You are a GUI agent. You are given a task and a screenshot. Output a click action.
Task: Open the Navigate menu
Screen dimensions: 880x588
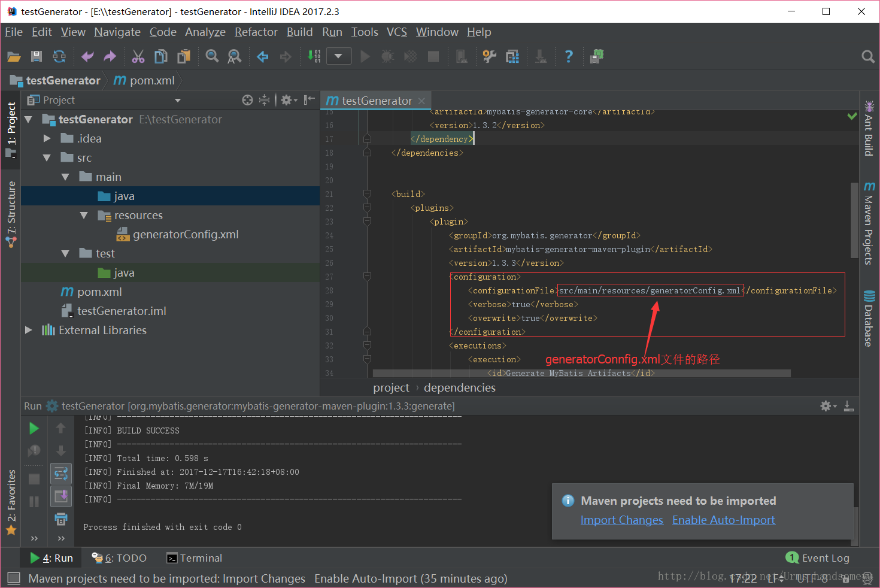117,32
